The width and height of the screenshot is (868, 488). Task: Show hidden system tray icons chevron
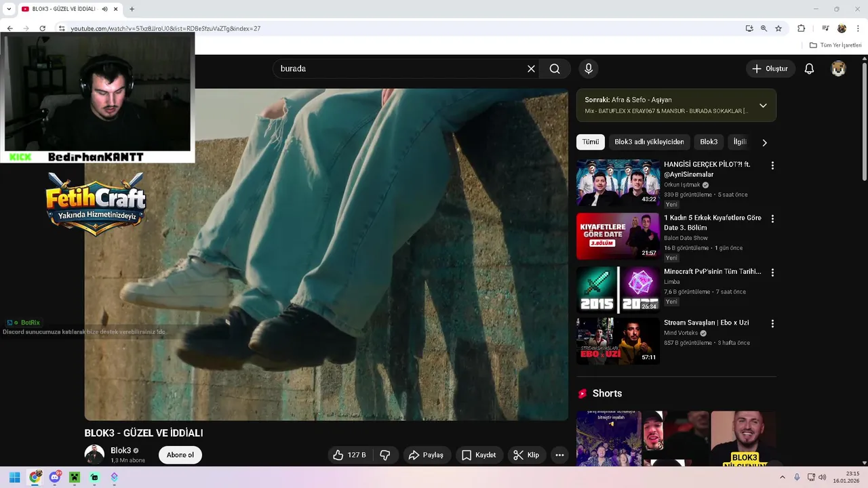click(782, 477)
